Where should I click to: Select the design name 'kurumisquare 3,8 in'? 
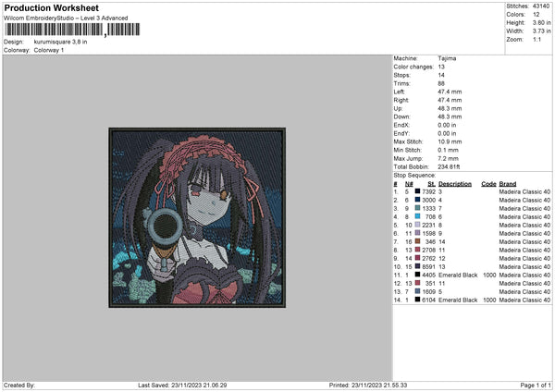[x=60, y=42]
